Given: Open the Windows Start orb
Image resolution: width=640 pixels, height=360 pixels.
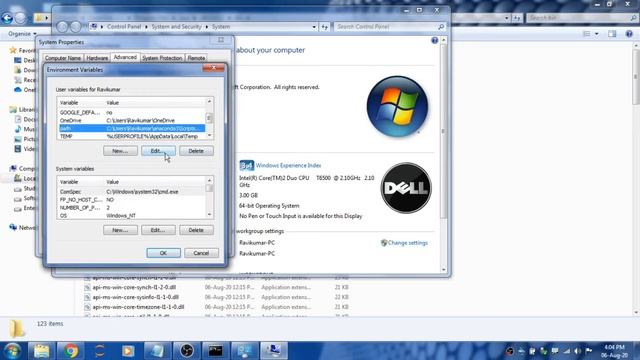Looking at the screenshot, I should pos(13,351).
